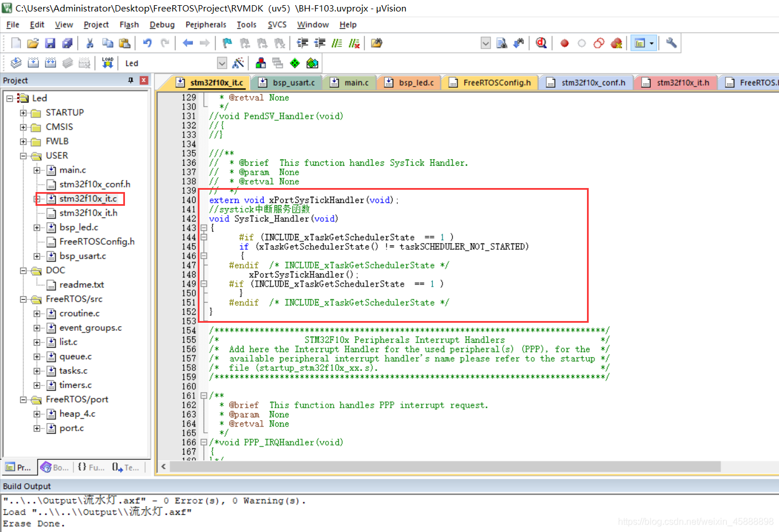Uncomment the selected lines
This screenshot has height=532, width=779.
354,43
